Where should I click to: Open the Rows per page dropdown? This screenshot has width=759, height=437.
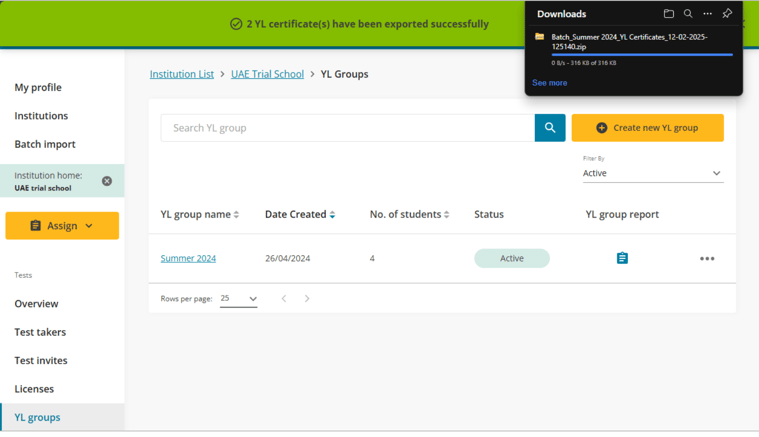pos(239,299)
